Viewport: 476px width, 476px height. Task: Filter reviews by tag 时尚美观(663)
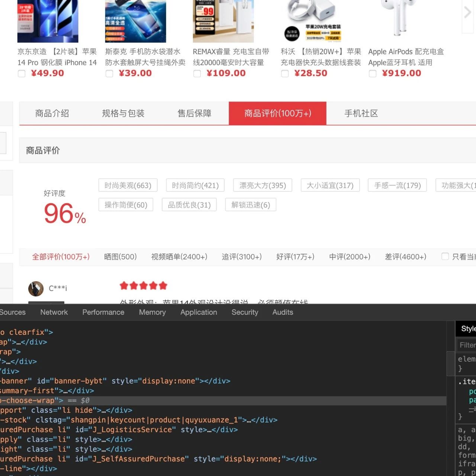(x=128, y=185)
